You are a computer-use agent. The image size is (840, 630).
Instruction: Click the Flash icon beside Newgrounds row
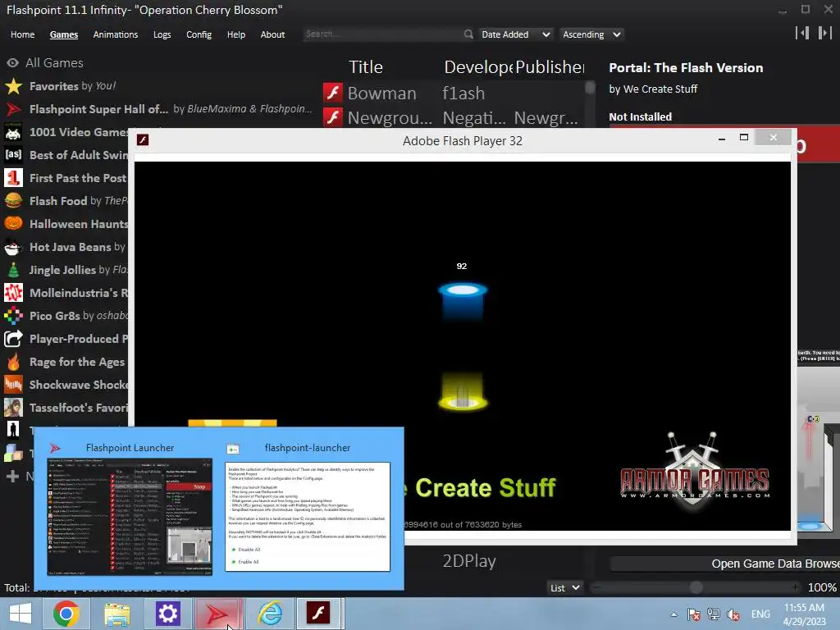click(333, 116)
